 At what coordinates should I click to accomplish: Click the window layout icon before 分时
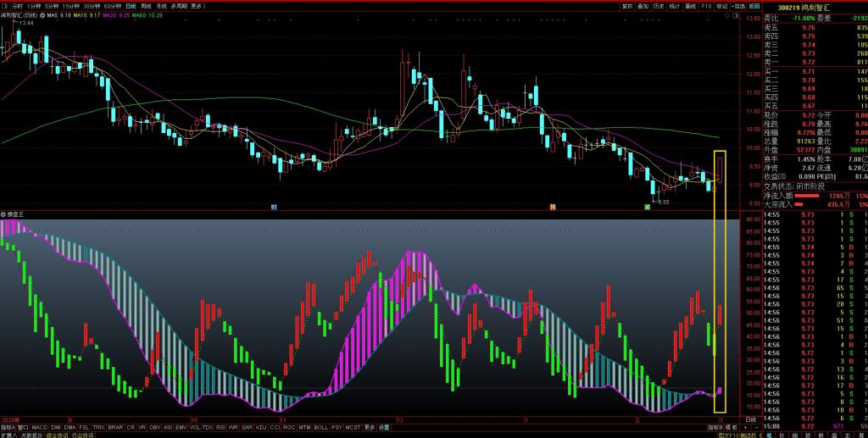[5, 5]
